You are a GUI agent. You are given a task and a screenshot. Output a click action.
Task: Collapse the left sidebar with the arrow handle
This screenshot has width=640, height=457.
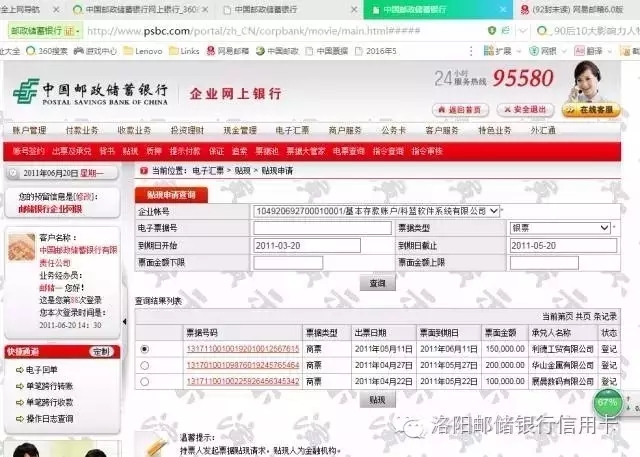pos(124,322)
